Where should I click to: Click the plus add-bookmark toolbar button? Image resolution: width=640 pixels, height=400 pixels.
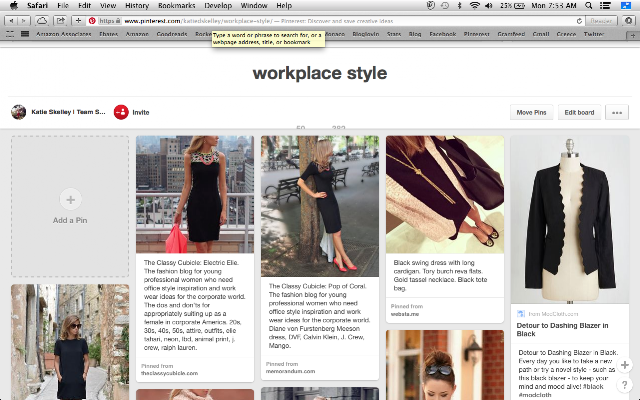78,21
